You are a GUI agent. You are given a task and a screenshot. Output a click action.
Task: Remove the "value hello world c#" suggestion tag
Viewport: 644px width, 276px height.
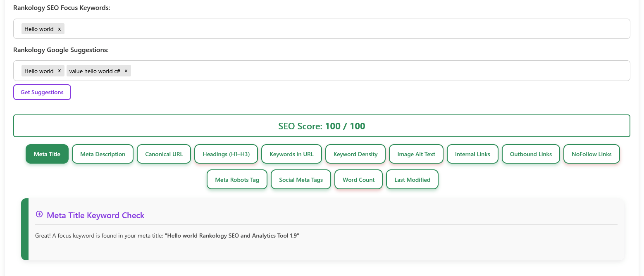click(x=126, y=71)
